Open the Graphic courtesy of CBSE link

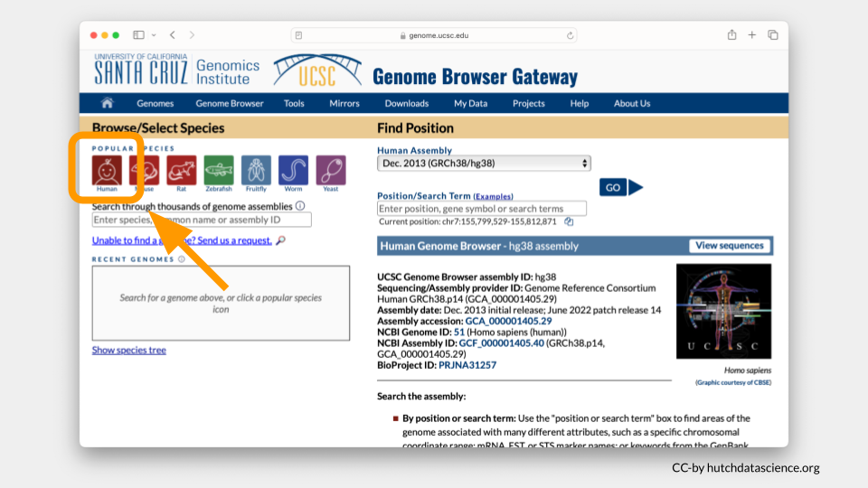[733, 382]
